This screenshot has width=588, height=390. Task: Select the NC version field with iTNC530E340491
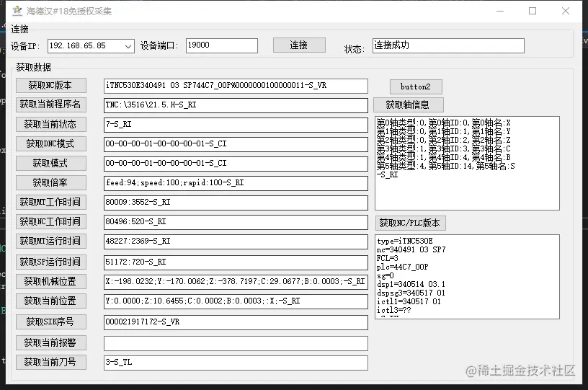coord(236,86)
